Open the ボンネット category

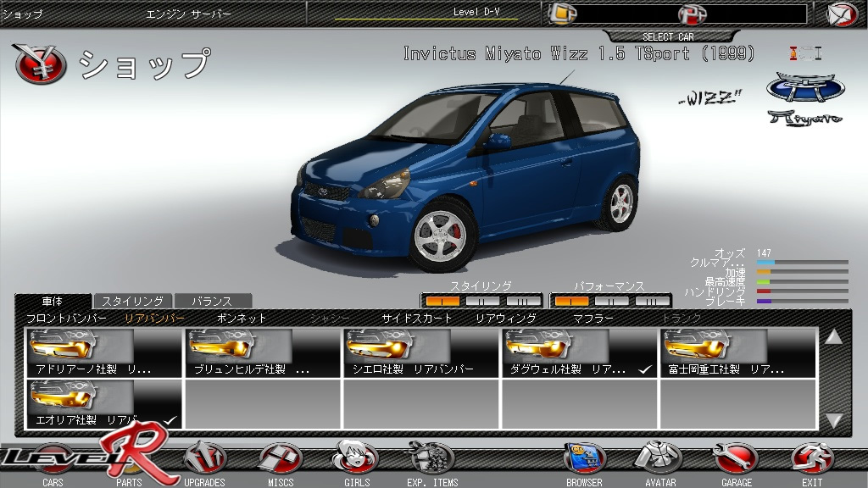pyautogui.click(x=242, y=319)
